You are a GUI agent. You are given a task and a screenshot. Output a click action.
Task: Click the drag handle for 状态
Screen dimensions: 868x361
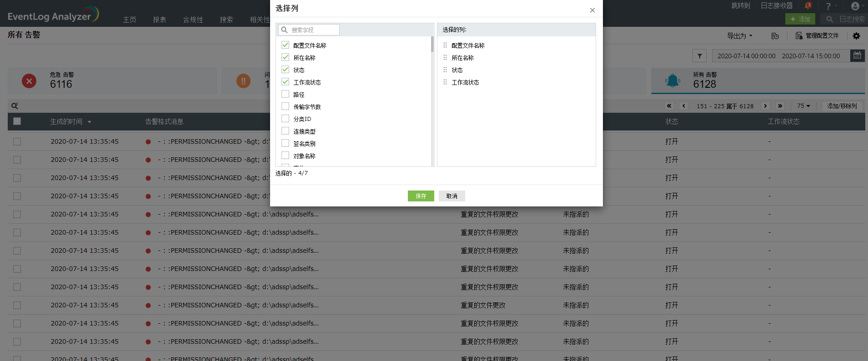pos(445,70)
